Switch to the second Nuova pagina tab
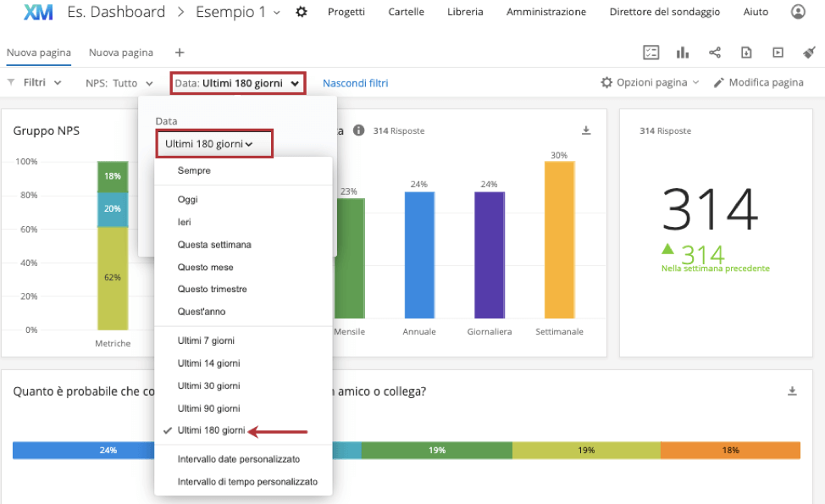 pyautogui.click(x=121, y=53)
